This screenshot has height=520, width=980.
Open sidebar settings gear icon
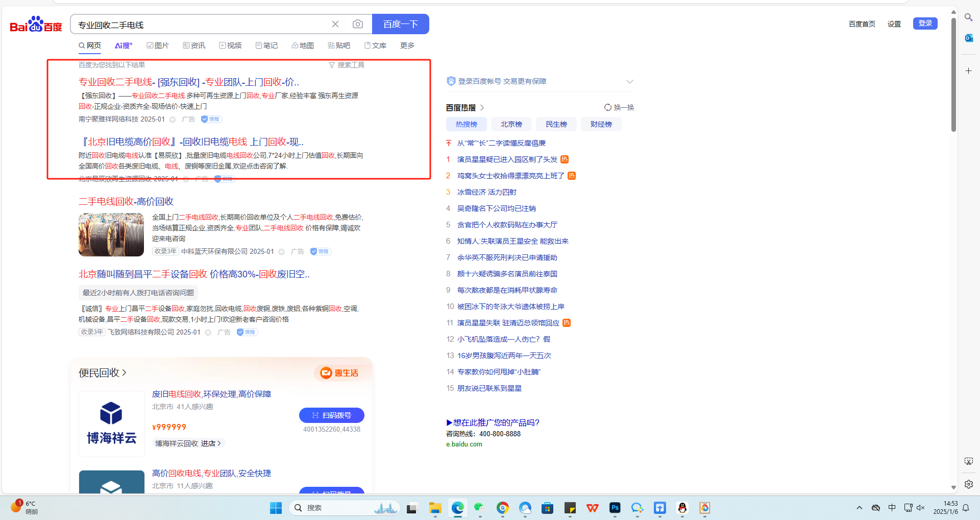tap(968, 484)
